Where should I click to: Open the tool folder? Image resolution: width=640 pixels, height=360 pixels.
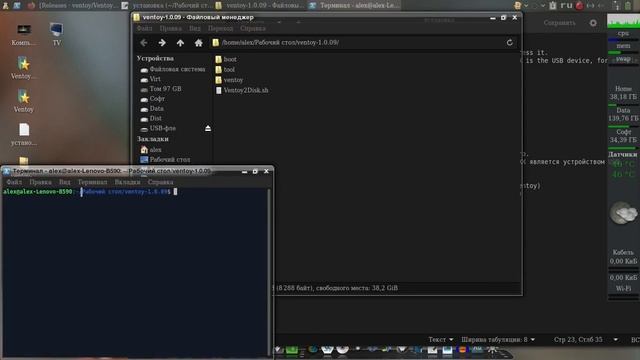coord(225,69)
